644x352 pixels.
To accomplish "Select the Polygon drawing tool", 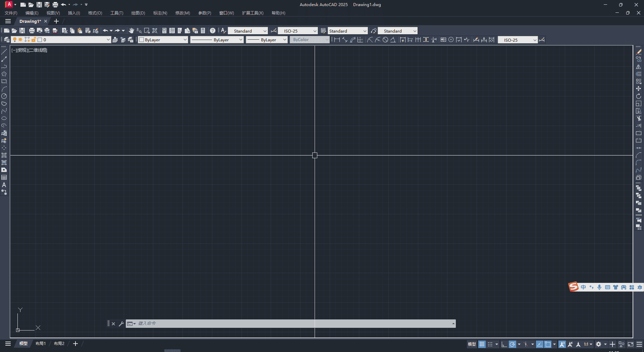I will (x=4, y=74).
